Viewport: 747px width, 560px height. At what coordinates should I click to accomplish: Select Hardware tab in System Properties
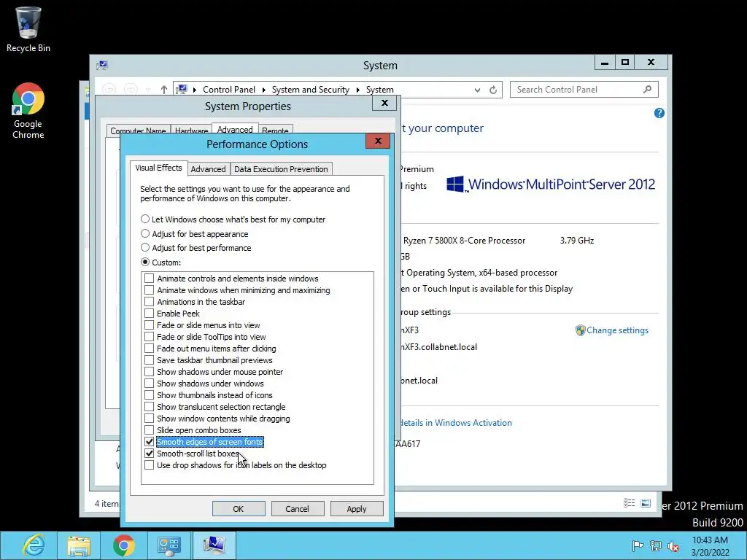point(191,131)
